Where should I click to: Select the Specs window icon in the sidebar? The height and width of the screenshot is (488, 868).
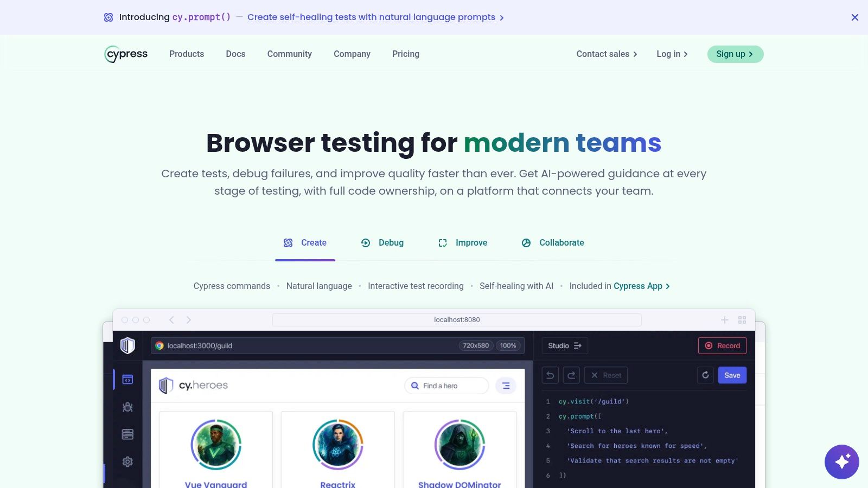(x=127, y=380)
